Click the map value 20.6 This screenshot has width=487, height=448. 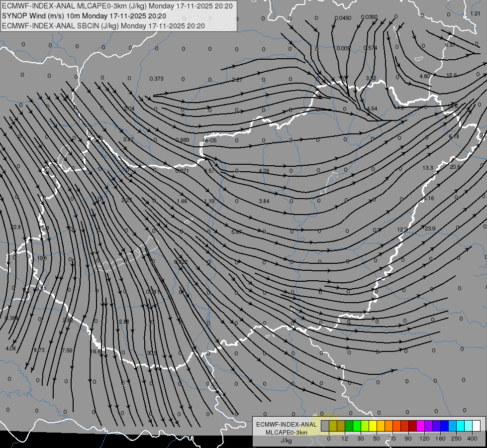point(455,167)
